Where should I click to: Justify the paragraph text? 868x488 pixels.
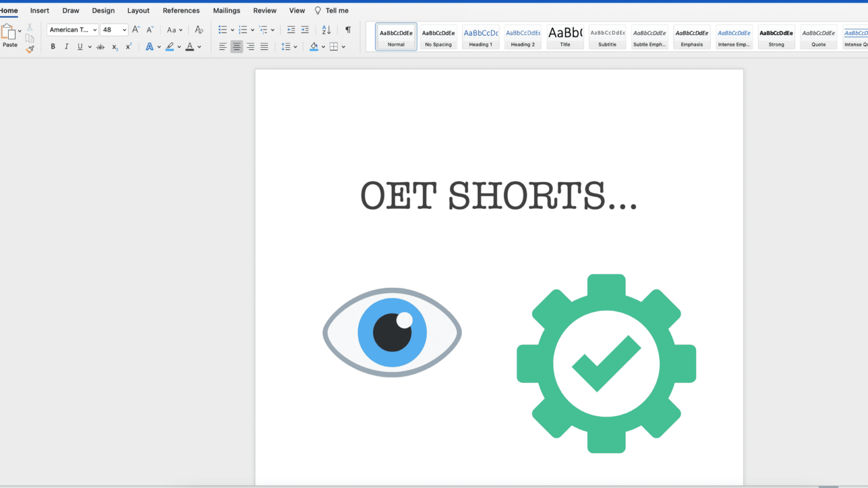[x=264, y=47]
